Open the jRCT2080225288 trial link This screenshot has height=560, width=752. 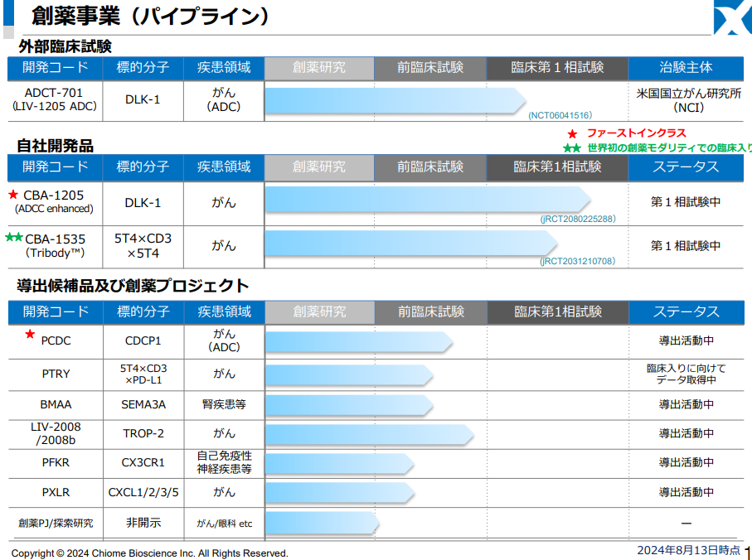[577, 219]
